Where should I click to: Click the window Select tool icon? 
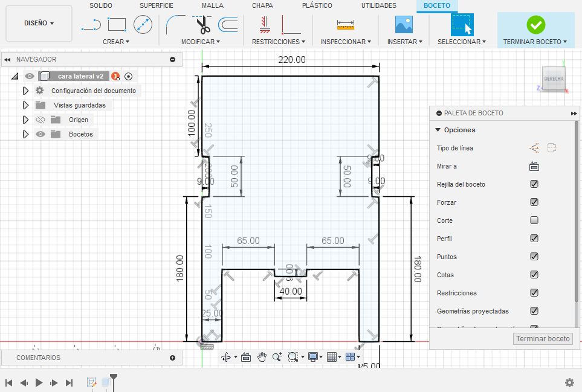click(462, 25)
